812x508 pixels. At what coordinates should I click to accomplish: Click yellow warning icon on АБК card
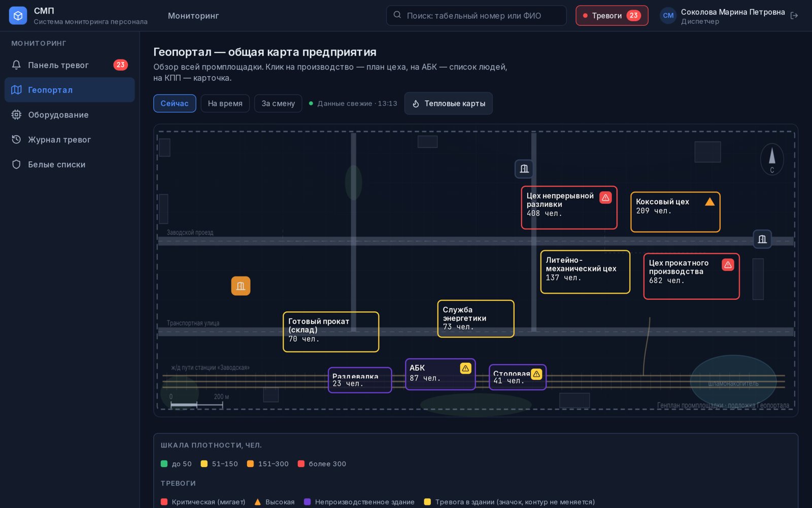(465, 368)
